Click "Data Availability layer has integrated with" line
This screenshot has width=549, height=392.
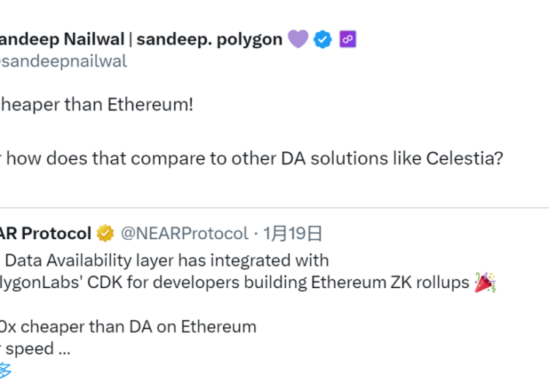point(167,260)
